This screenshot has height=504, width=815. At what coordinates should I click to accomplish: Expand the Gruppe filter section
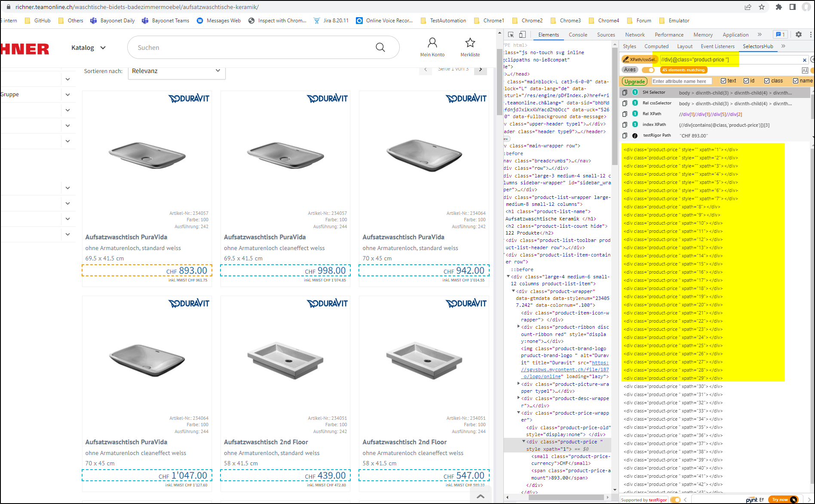67,95
